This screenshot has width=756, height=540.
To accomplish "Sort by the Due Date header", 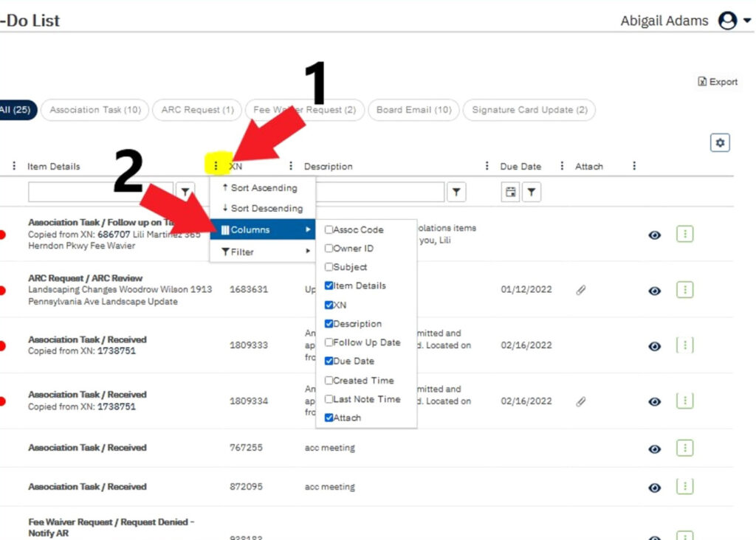I will 520,166.
